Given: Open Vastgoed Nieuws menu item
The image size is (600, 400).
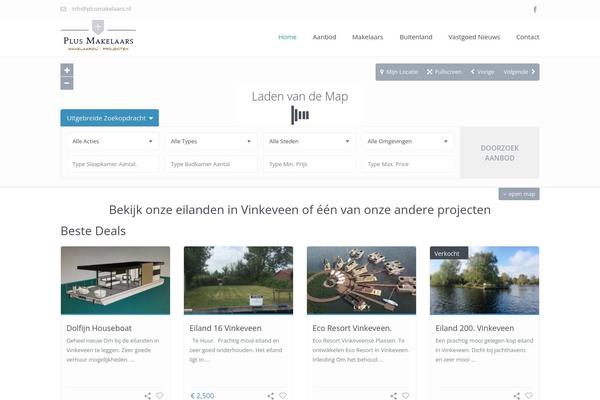Looking at the screenshot, I should tap(474, 37).
